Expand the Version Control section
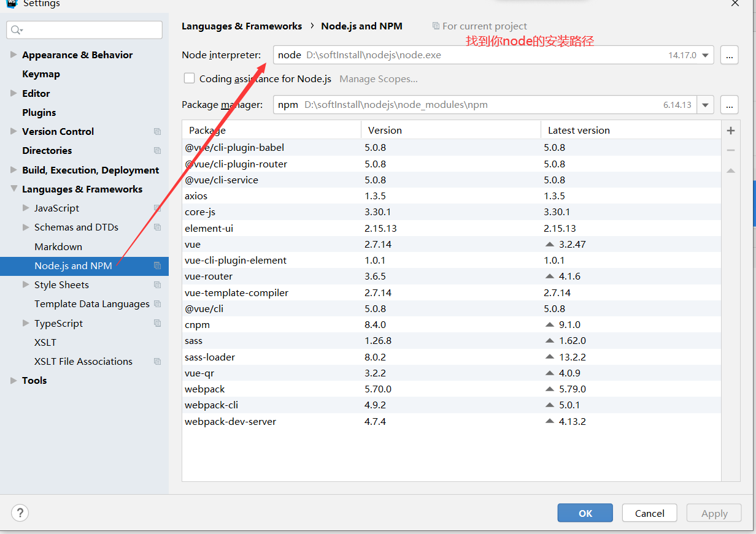 (13, 131)
